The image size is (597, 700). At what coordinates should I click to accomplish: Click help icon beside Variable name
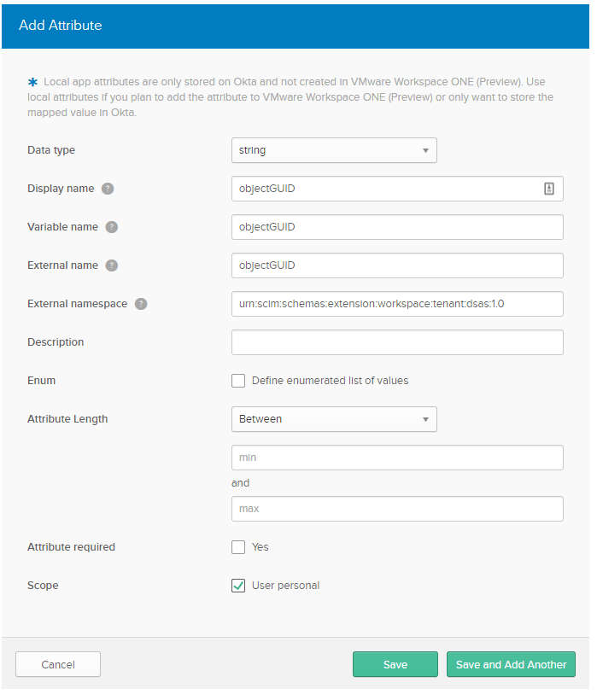(x=112, y=227)
